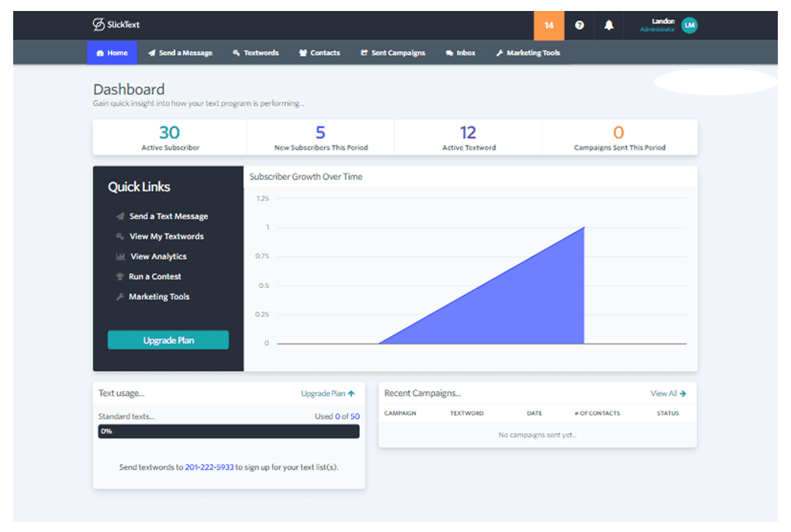Open the help question mark icon
791x532 pixels.
579,25
